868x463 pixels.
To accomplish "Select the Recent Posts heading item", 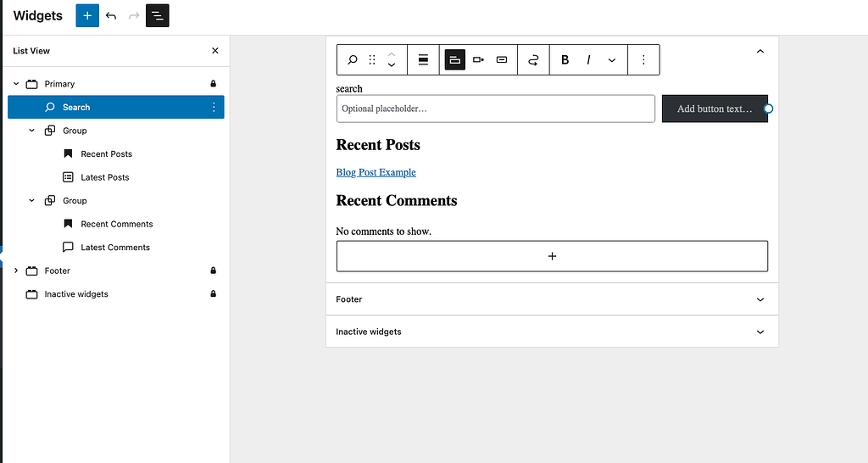I will click(x=106, y=154).
